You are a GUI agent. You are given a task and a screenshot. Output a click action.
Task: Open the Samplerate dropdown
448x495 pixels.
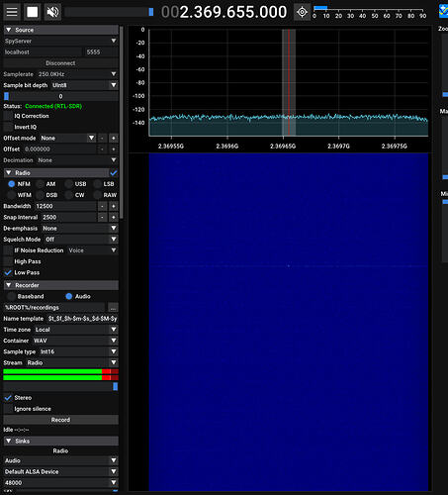[77, 74]
